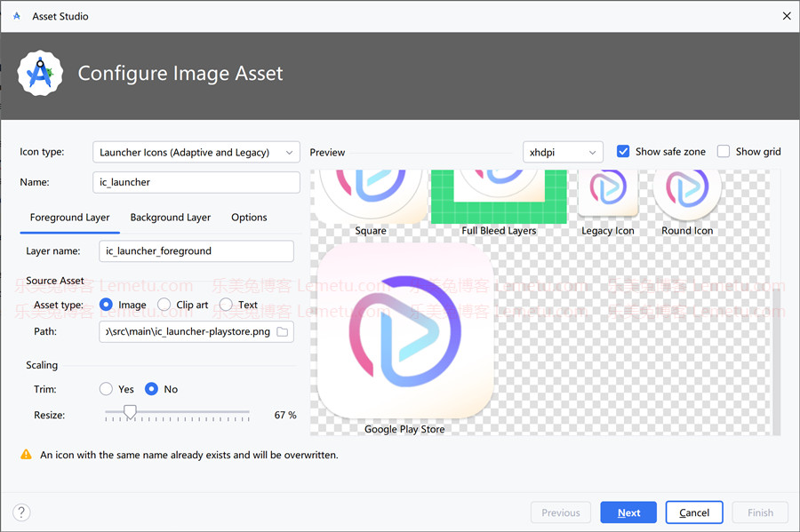Click the Next button
The height and width of the screenshot is (532, 800).
tap(628, 512)
